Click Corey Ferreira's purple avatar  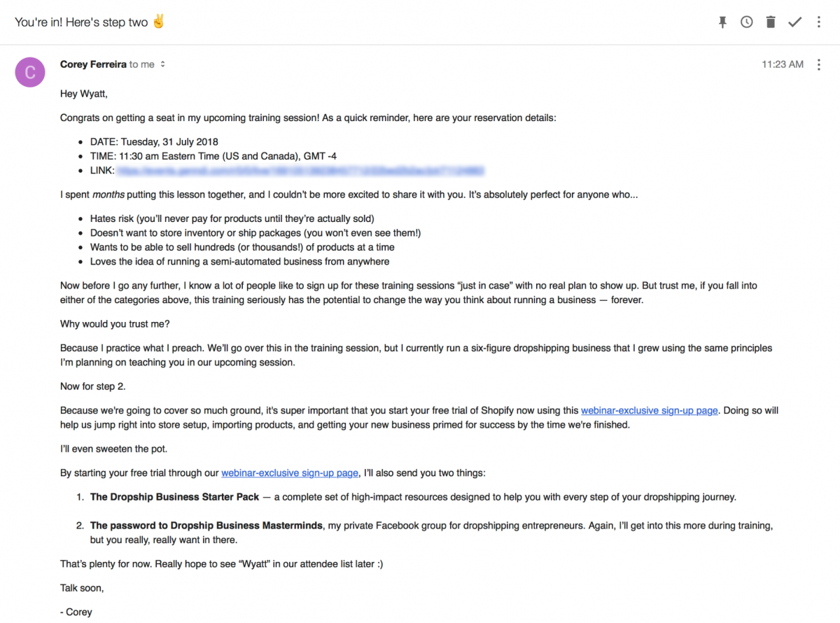pyautogui.click(x=30, y=72)
